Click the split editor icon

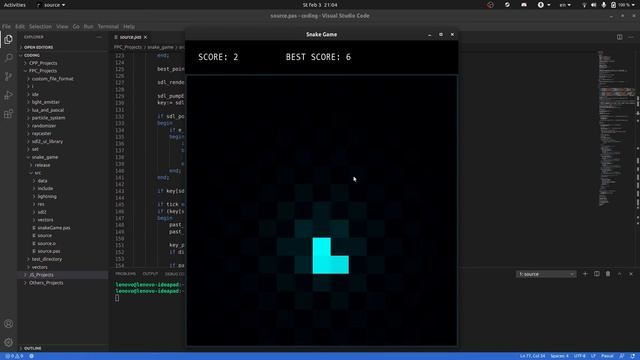pos(620,37)
